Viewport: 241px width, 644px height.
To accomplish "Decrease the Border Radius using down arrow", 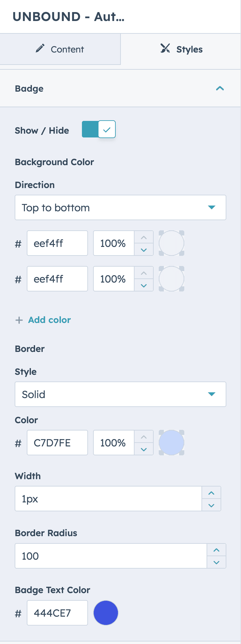I will pos(216,562).
